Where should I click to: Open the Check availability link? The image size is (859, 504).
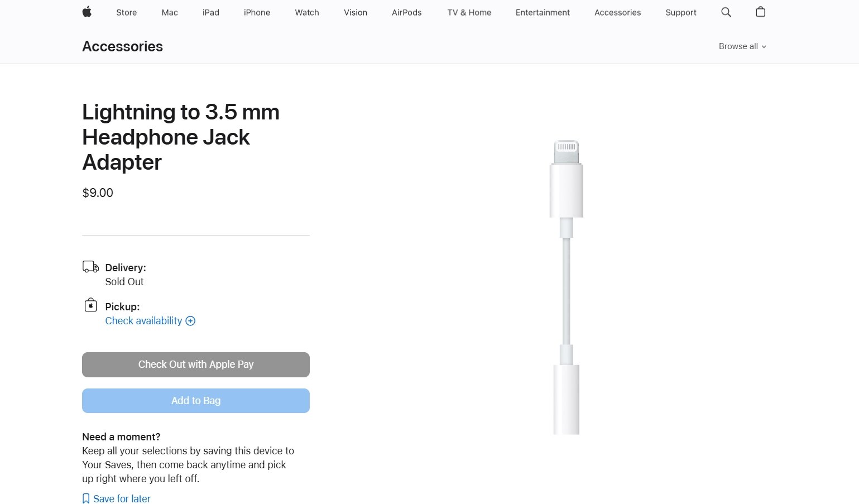click(143, 321)
